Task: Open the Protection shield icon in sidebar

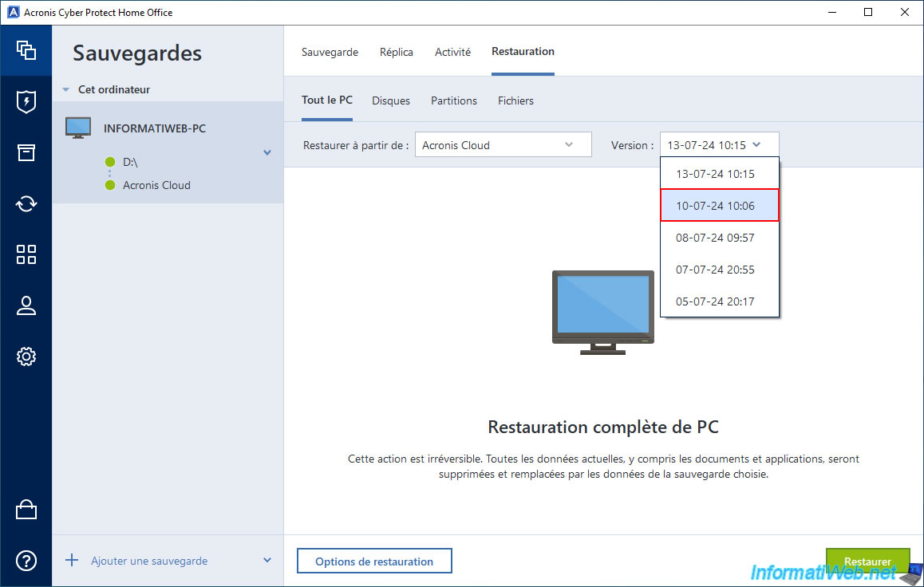Action: click(26, 102)
